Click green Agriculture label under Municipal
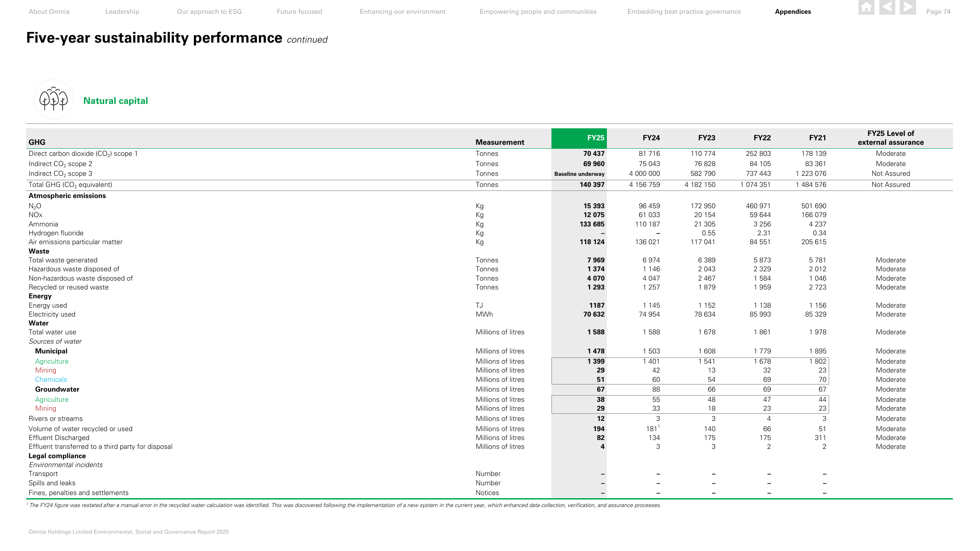Image resolution: width=980 pixels, height=551 pixels. (x=52, y=361)
